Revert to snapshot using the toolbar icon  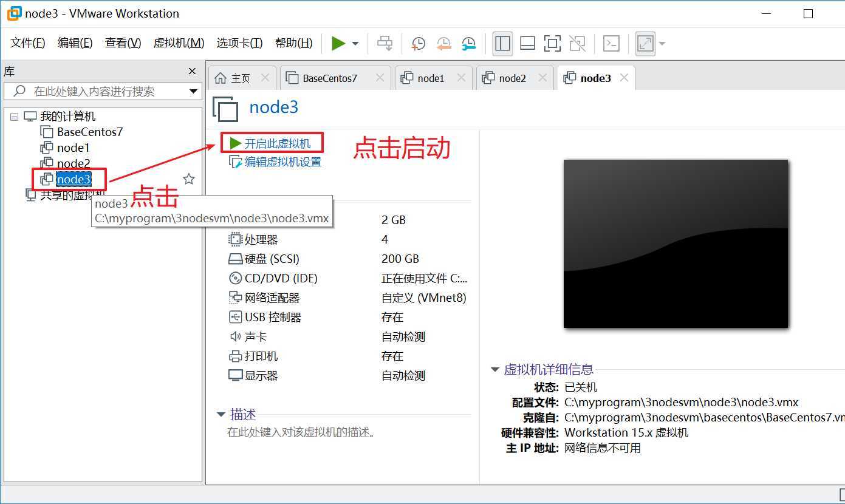tap(444, 43)
